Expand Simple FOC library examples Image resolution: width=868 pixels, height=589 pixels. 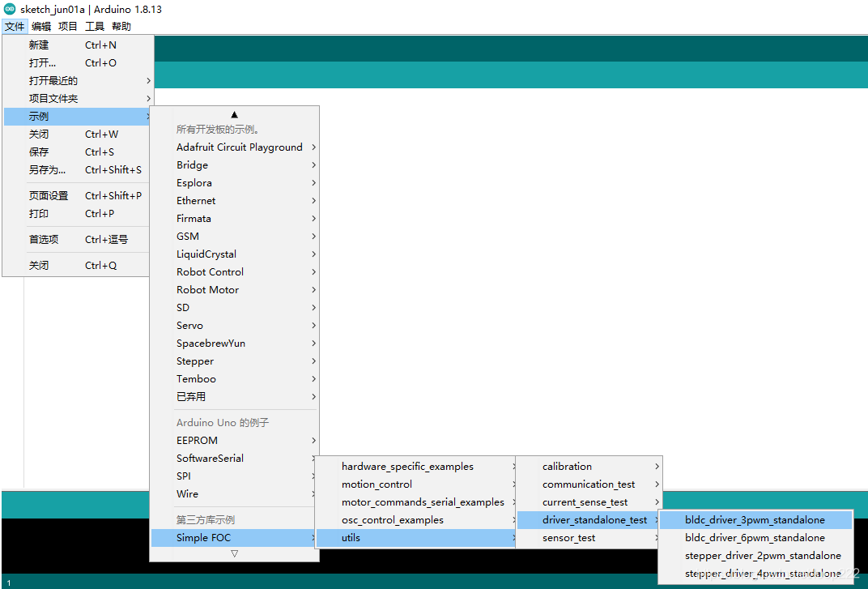pyautogui.click(x=234, y=537)
